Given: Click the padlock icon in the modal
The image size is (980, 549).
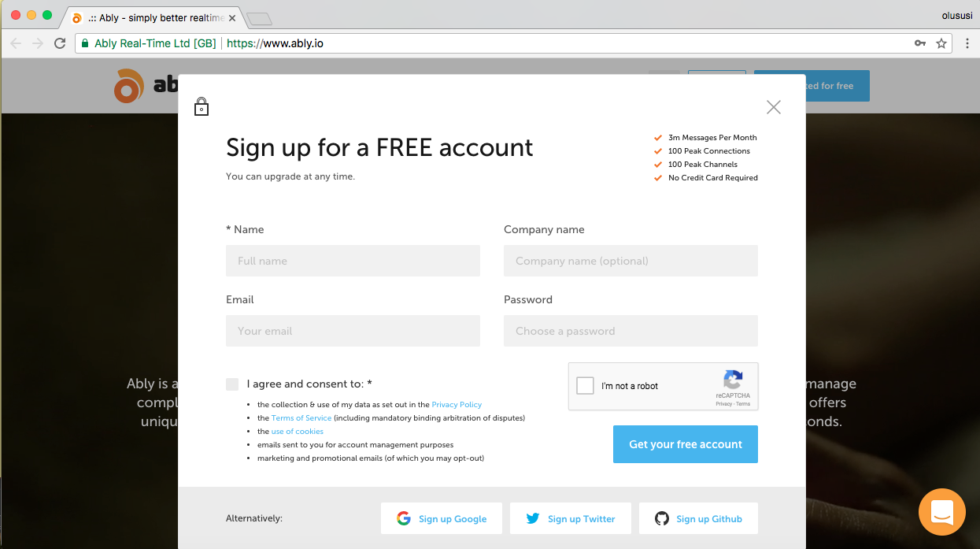Looking at the screenshot, I should click(x=202, y=106).
